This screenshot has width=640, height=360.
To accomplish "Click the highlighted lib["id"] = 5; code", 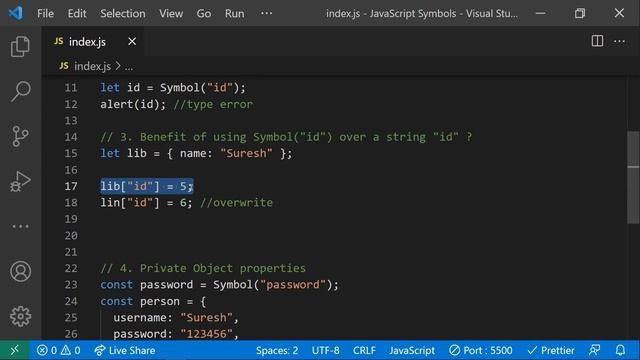I will click(x=147, y=186).
